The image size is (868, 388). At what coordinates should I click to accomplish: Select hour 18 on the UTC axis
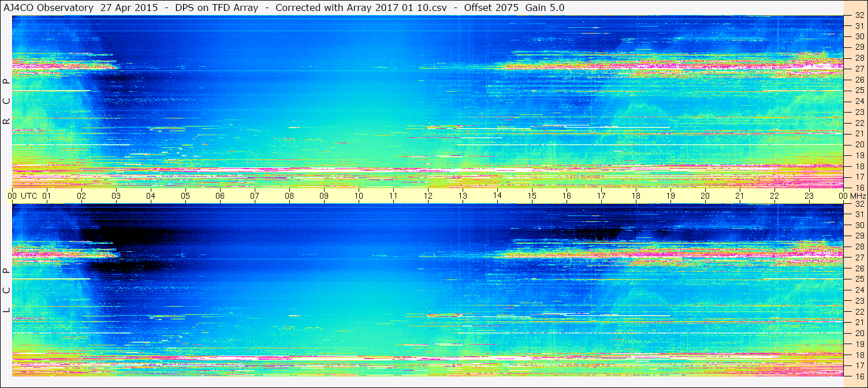pyautogui.click(x=636, y=196)
